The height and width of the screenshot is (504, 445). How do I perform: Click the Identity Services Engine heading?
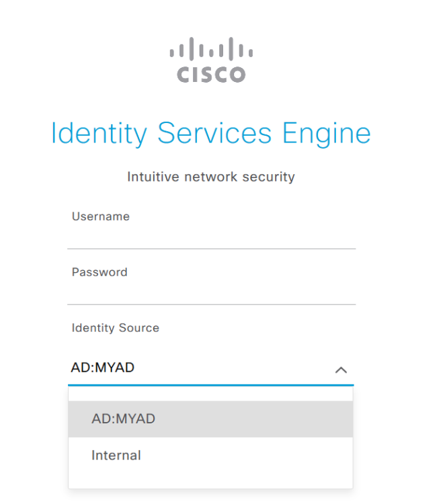(x=211, y=133)
